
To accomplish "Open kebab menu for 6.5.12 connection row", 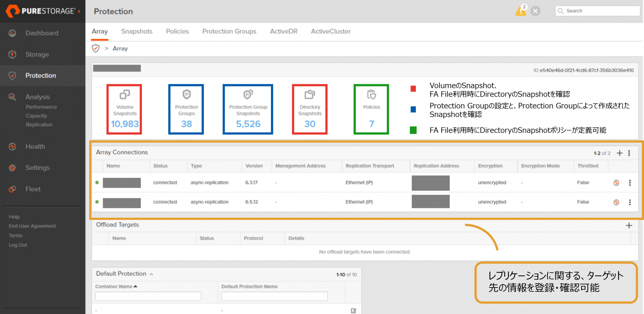I will point(630,202).
